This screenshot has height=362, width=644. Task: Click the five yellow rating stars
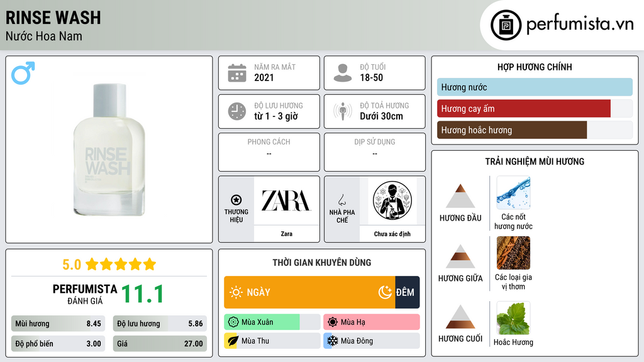(121, 264)
